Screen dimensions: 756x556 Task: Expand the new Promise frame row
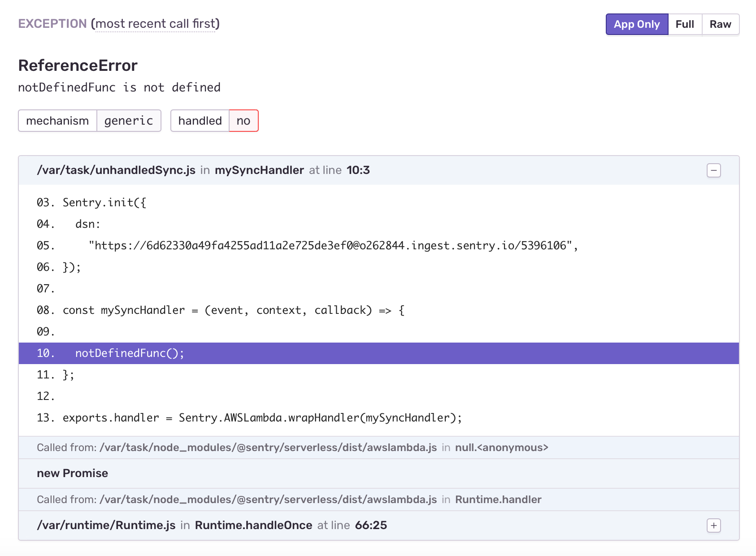[379, 473]
